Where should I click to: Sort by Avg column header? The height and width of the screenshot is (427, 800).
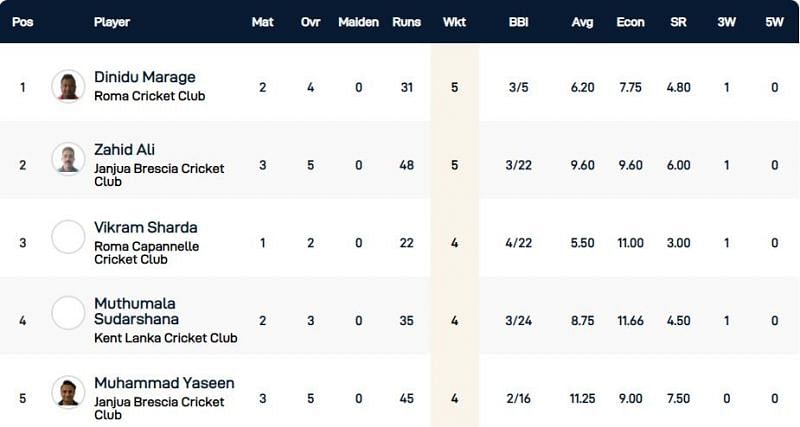(582, 22)
